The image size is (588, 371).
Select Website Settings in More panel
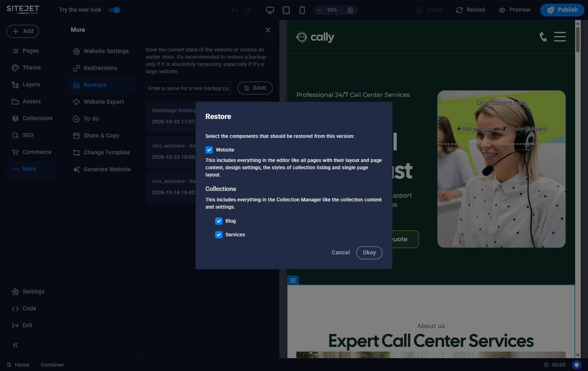point(102,51)
